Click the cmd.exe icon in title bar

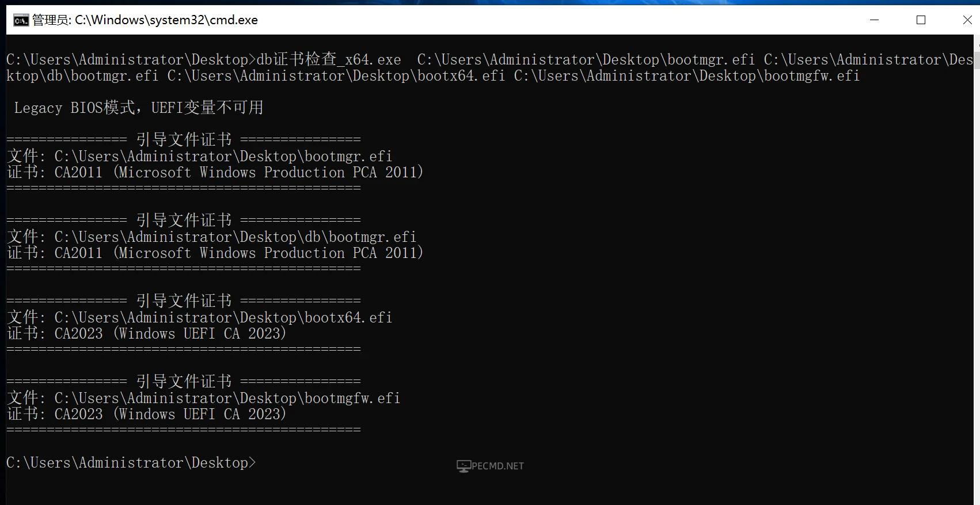pos(21,20)
